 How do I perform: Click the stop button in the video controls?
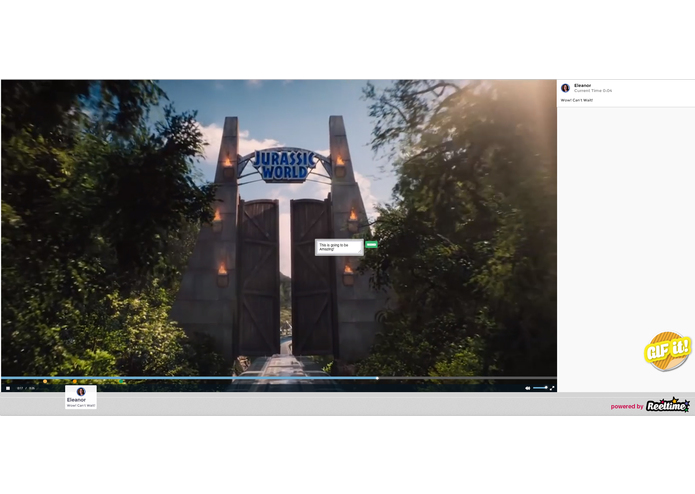8,388
